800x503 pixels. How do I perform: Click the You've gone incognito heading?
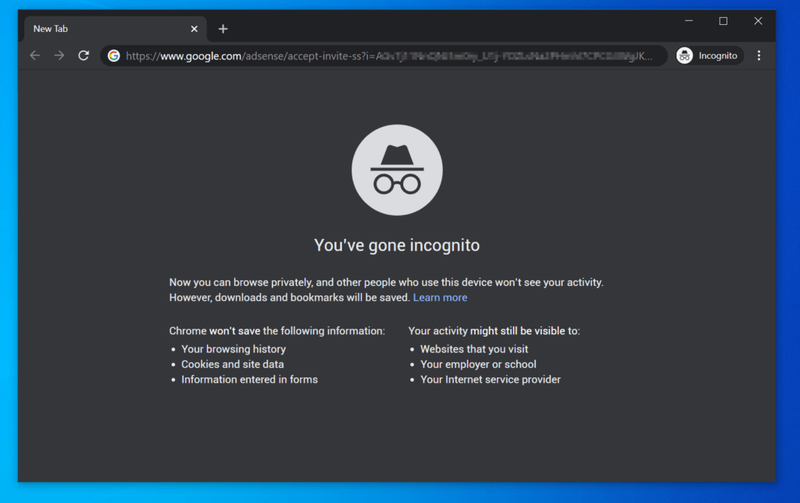(x=397, y=245)
